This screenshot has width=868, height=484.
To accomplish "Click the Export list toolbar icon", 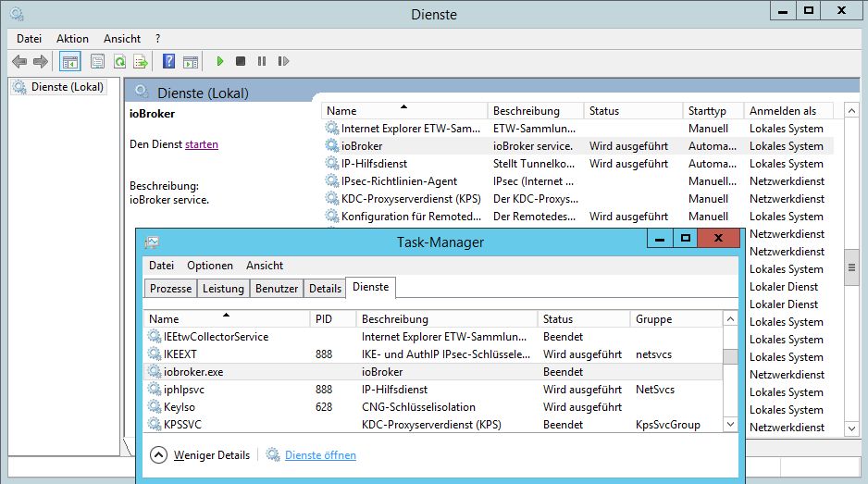I will (141, 62).
